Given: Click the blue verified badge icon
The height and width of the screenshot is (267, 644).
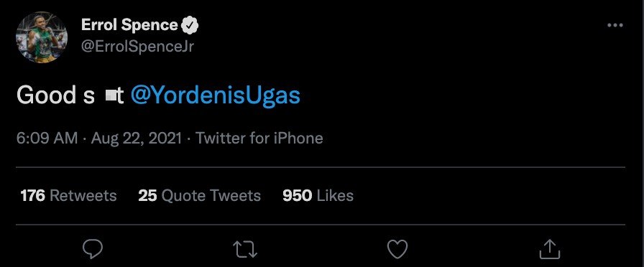Looking at the screenshot, I should (190, 25).
